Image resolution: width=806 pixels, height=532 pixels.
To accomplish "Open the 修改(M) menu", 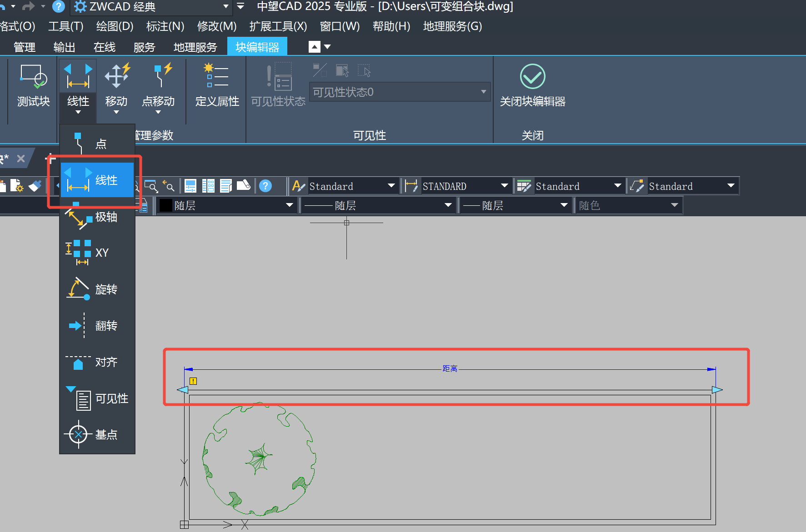I will pyautogui.click(x=216, y=26).
